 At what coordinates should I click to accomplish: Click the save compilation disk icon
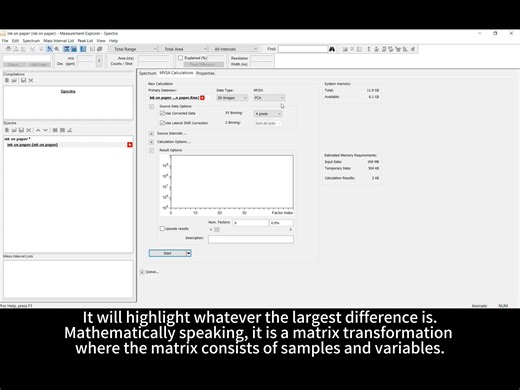(23, 80)
